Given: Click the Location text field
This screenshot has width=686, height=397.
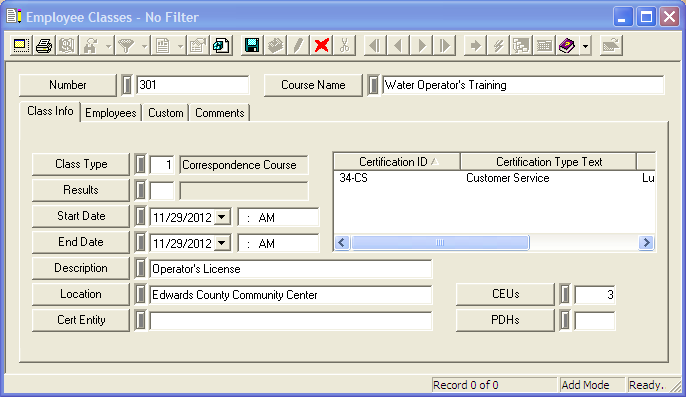Looking at the screenshot, I should 290,295.
